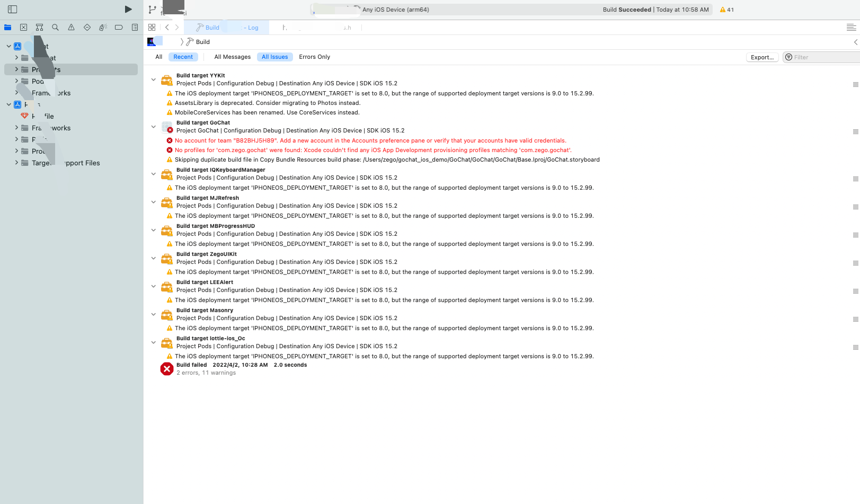Open the Find navigator magnifier icon
Viewport: 860px width, 504px height.
[x=55, y=27]
